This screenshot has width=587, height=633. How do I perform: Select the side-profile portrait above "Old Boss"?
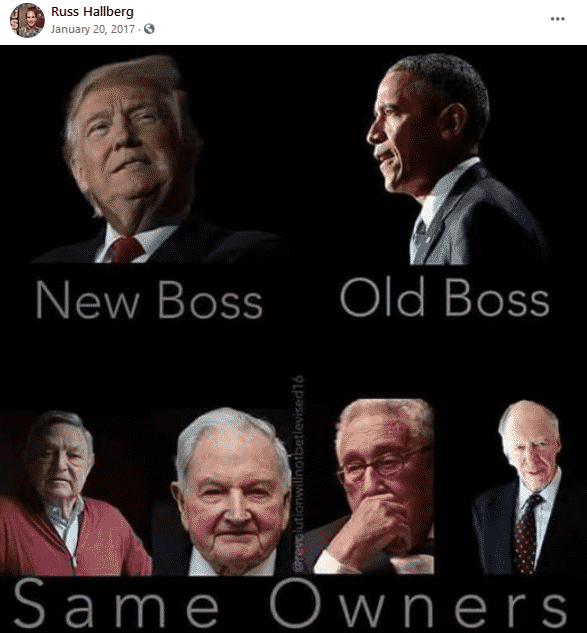coord(456,159)
